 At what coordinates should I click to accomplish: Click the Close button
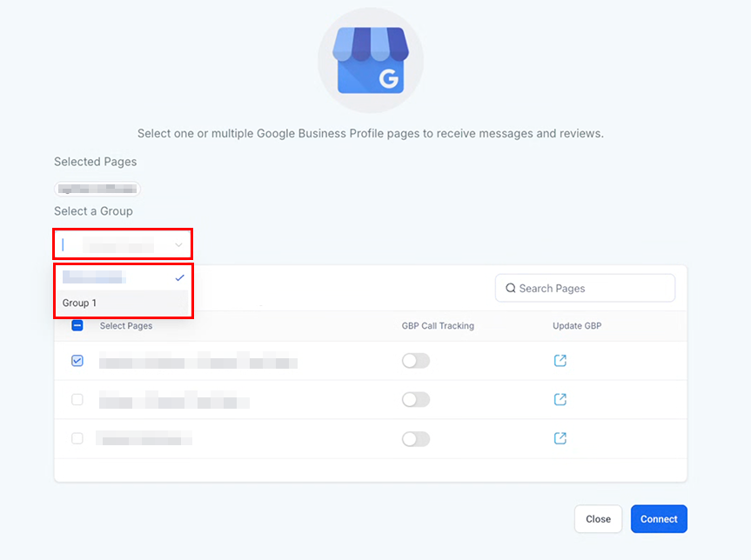(x=598, y=519)
